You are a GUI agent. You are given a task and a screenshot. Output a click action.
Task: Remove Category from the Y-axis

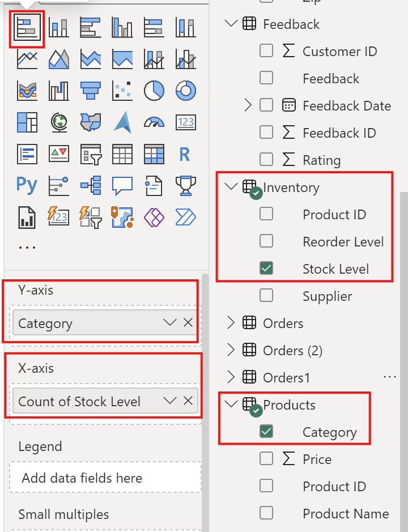pos(188,323)
